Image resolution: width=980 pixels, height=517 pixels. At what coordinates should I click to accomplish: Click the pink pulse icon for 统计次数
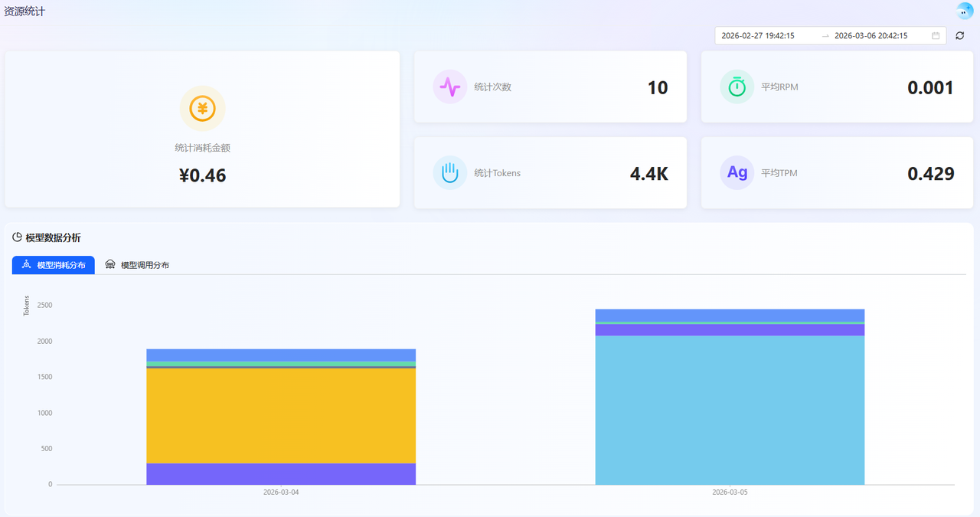tap(450, 87)
